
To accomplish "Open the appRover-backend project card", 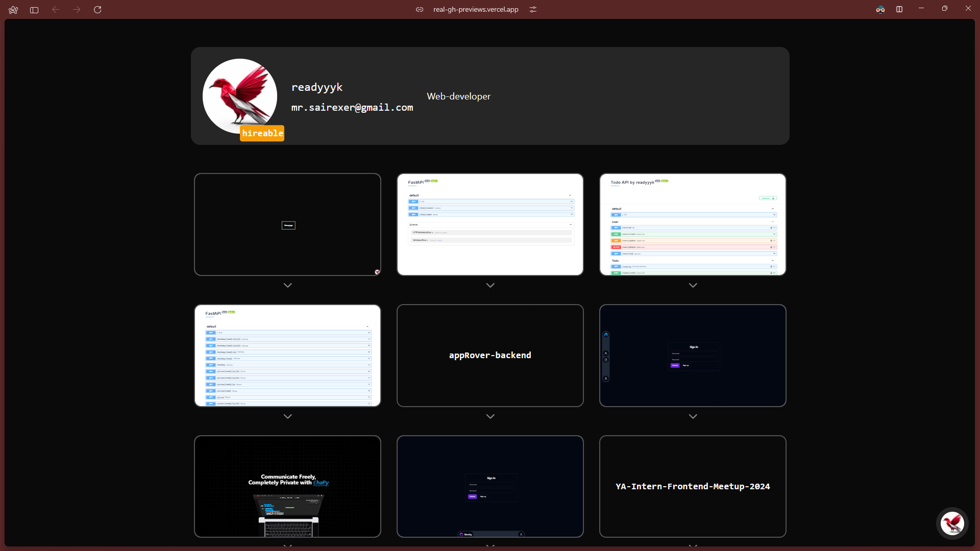I will [x=490, y=356].
